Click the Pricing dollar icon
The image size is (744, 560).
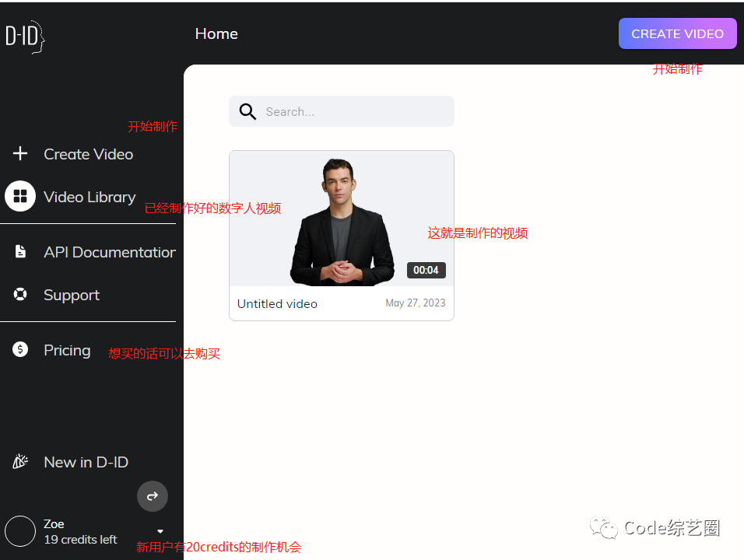(20, 349)
